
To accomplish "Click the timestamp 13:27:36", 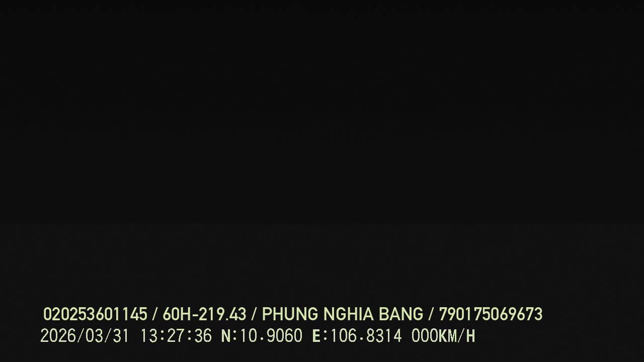I will [176, 336].
